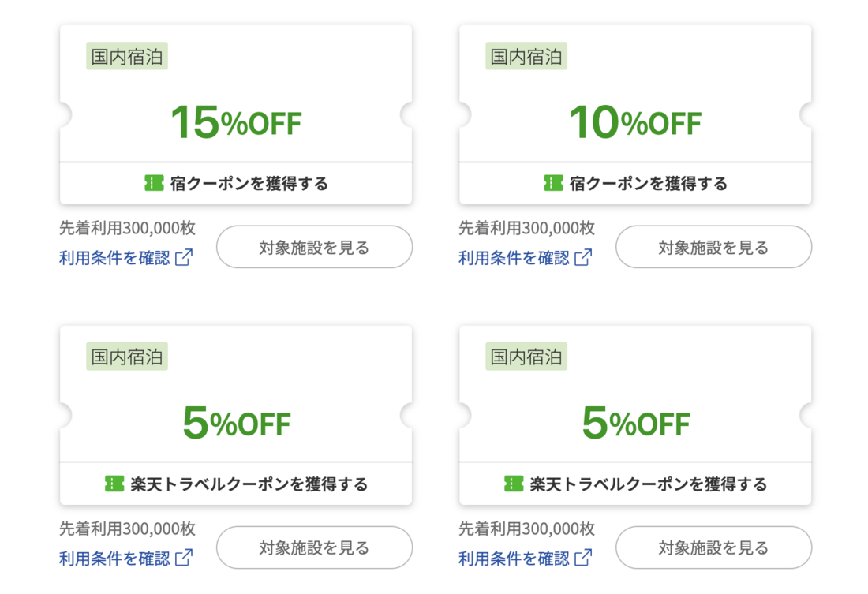Click external-link icon under the right 5%OFF coupon

[583, 559]
